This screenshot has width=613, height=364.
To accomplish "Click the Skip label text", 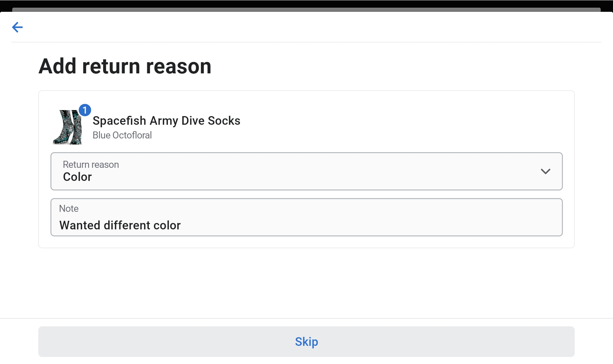I will [x=306, y=342].
